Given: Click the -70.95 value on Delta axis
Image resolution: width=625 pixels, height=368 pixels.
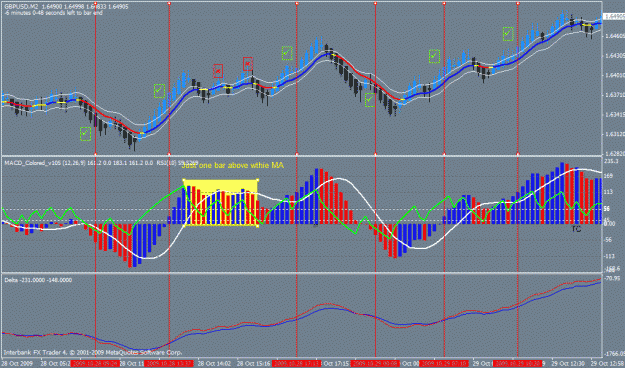Looking at the screenshot, I should pyautogui.click(x=612, y=278).
